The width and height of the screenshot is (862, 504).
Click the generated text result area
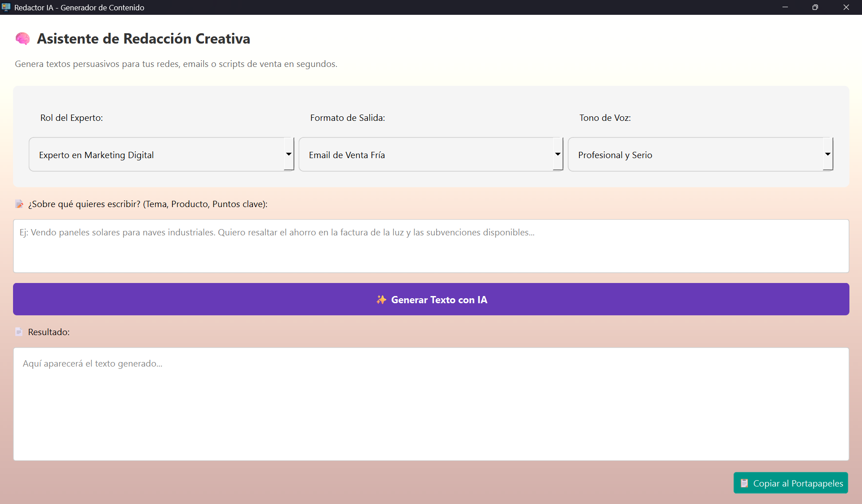pyautogui.click(x=431, y=404)
